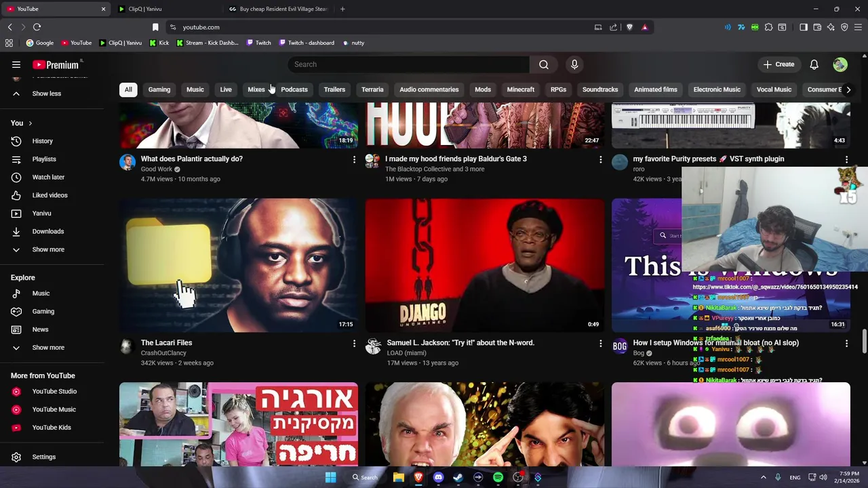Click the Create button
The height and width of the screenshot is (488, 868).
click(778, 64)
